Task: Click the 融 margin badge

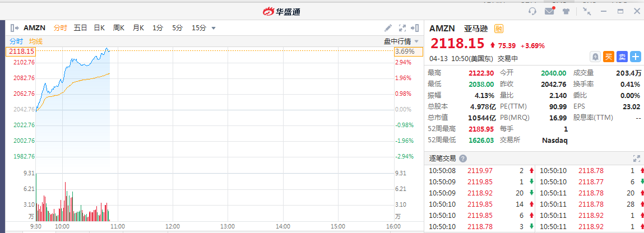Action: [x=498, y=29]
